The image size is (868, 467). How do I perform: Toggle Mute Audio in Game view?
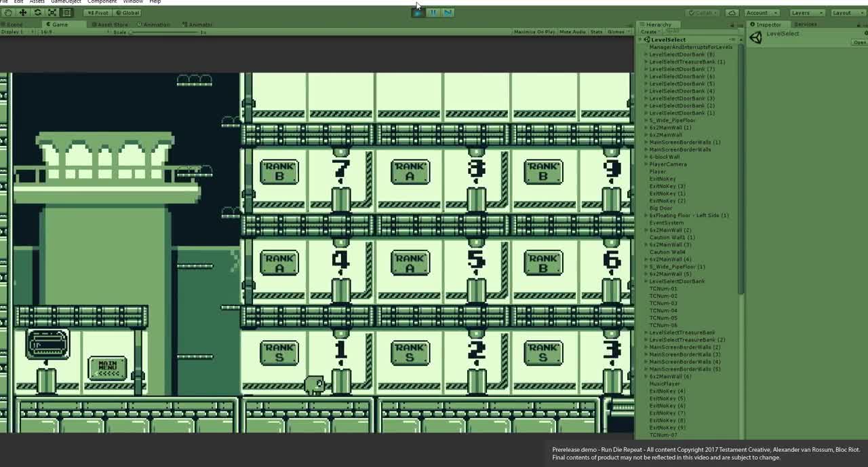click(x=572, y=32)
